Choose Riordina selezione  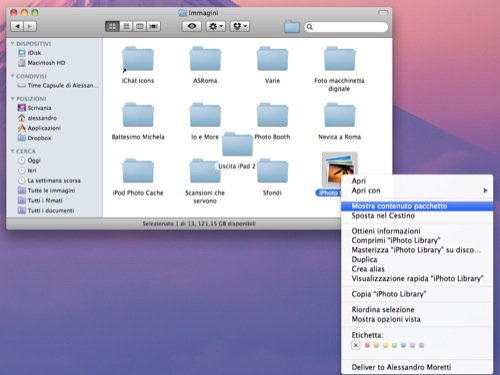pos(417,310)
